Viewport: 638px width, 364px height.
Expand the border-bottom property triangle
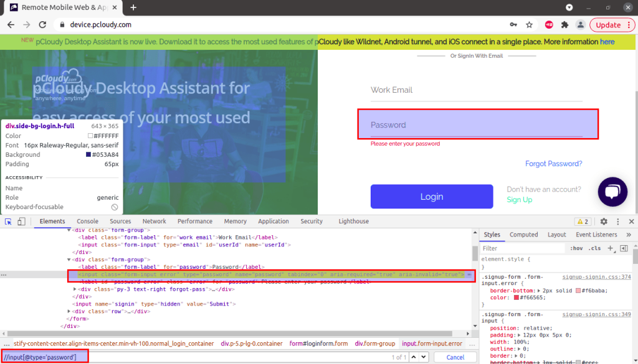point(539,291)
